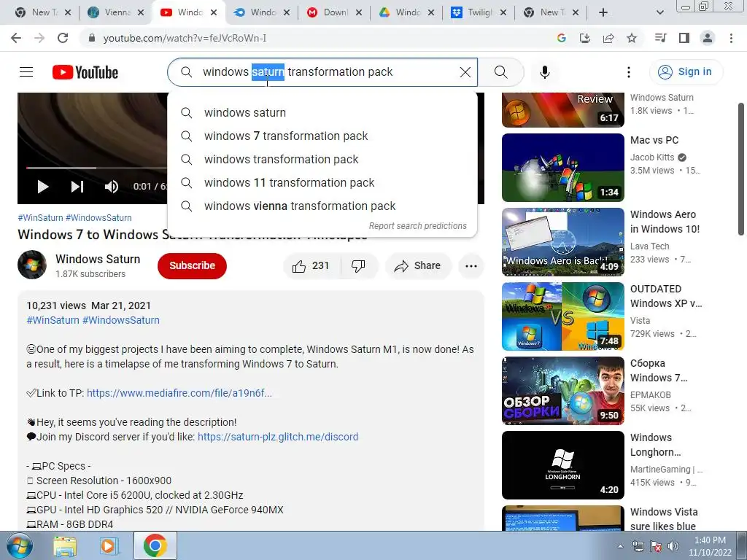The image size is (747, 560).
Task: Select suggestion "windows transformation pack"
Action: (x=322, y=160)
